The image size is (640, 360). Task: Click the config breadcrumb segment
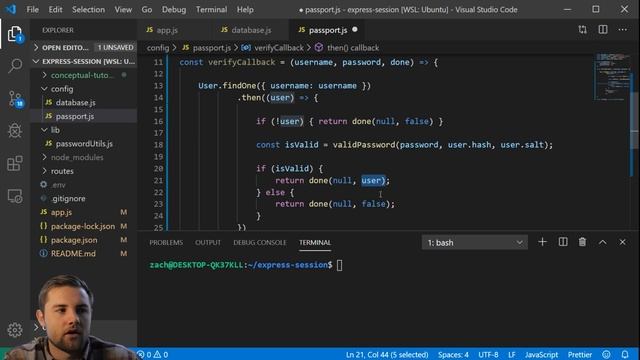[x=158, y=48]
